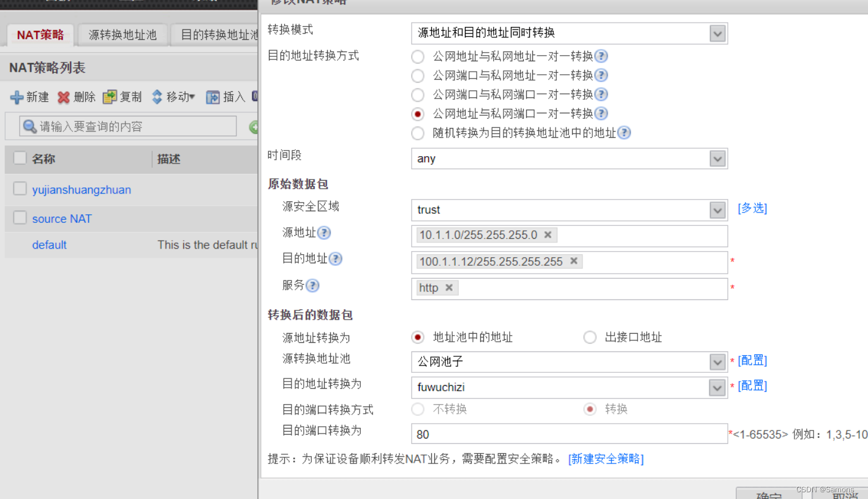The image size is (868, 499).
Task: Select 公网地址与私网地址一对一转换 radio button
Action: point(418,57)
